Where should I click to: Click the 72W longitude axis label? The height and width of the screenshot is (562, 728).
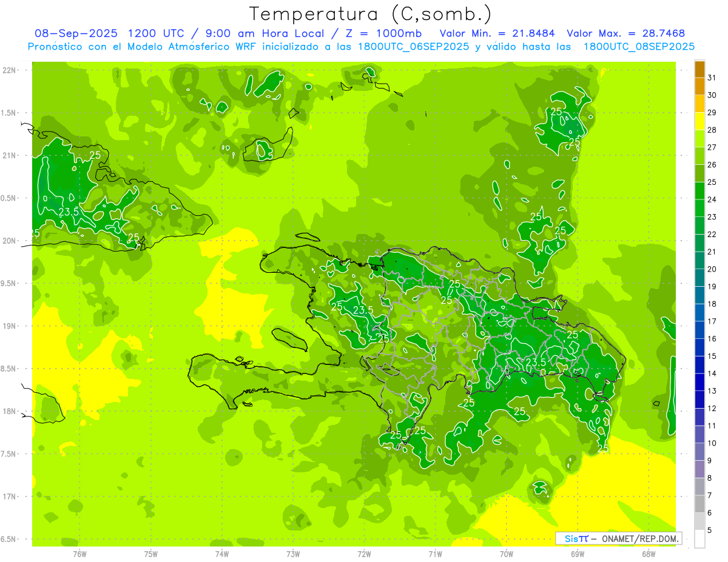point(364,554)
